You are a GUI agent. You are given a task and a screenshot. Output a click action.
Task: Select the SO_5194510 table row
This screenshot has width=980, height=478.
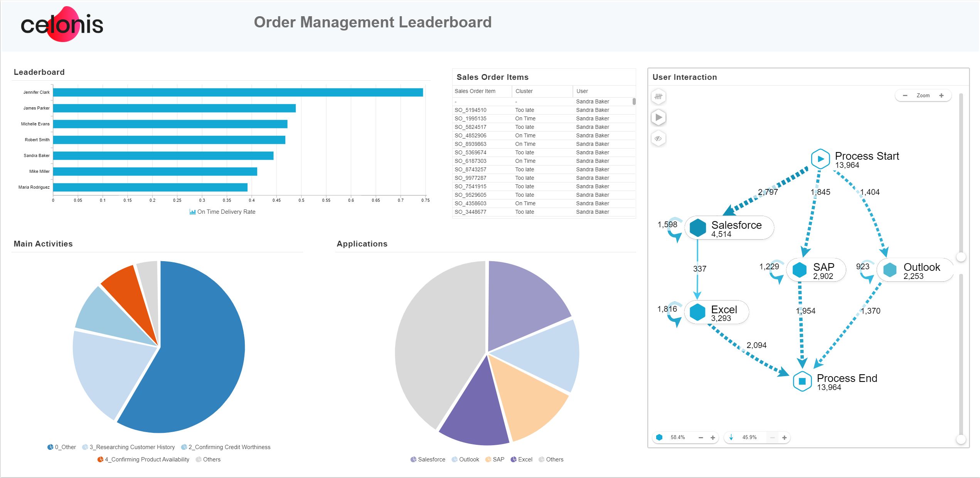point(544,110)
